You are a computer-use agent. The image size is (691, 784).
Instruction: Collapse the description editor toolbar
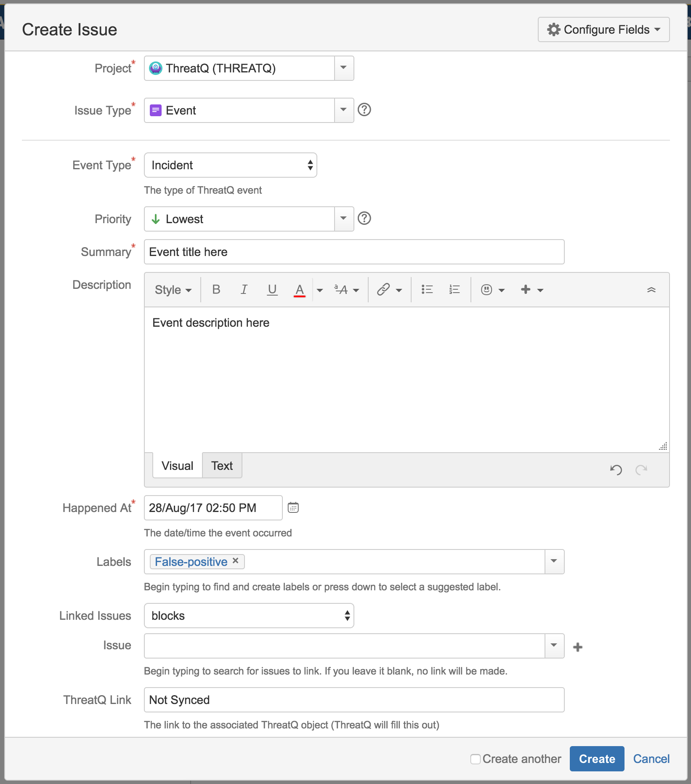pyautogui.click(x=651, y=290)
